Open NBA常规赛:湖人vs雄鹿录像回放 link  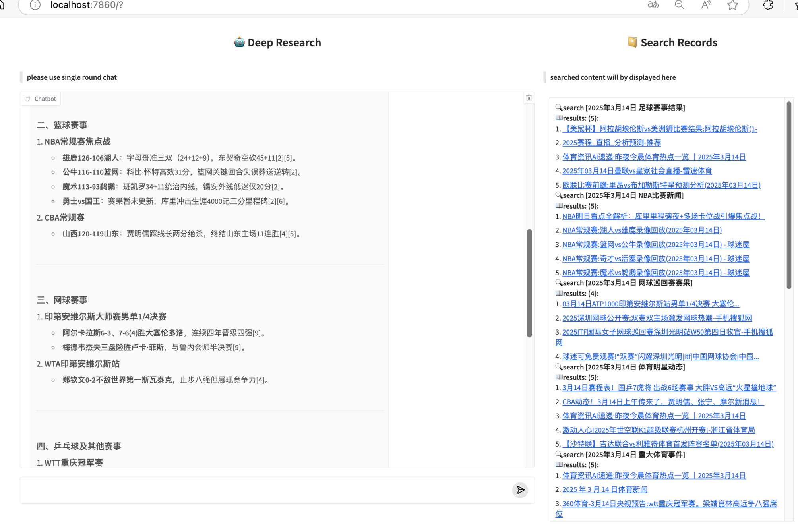coord(642,230)
